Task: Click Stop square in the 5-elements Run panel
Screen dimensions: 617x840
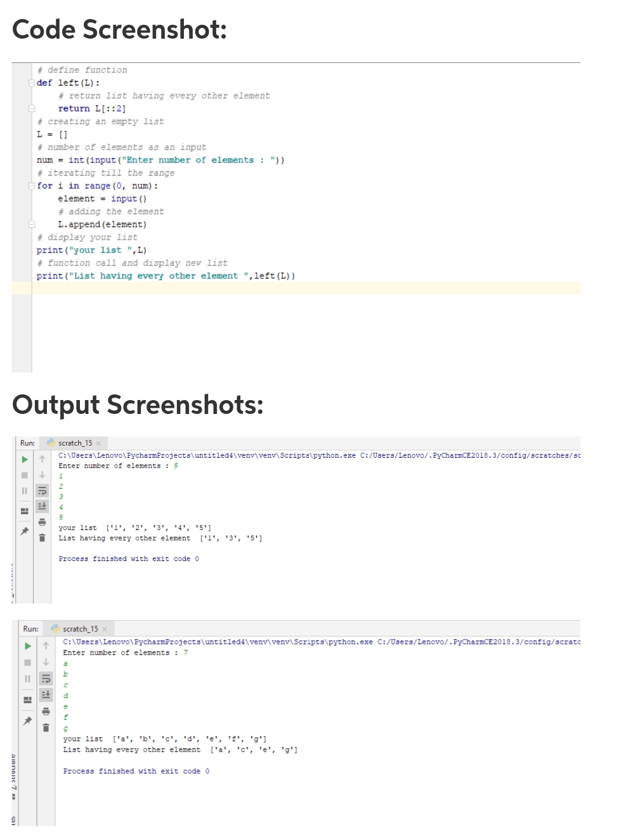Action: pos(25,475)
